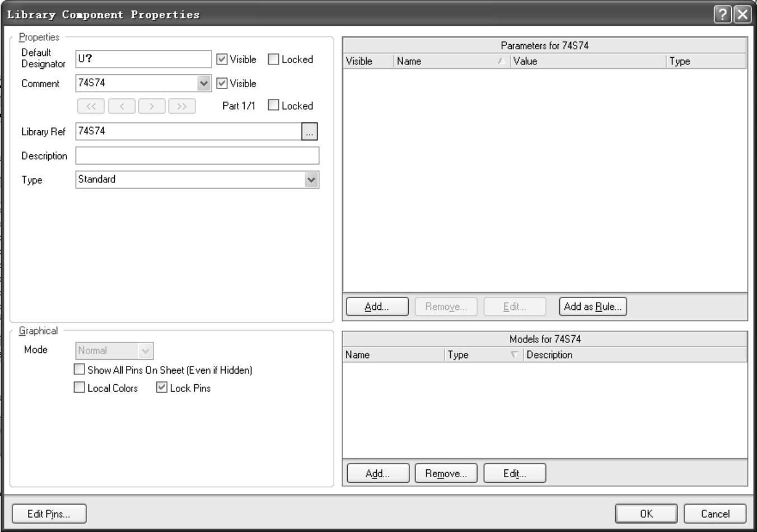The width and height of the screenshot is (757, 532).
Task: Click the Models Description column header
Action: click(x=635, y=355)
